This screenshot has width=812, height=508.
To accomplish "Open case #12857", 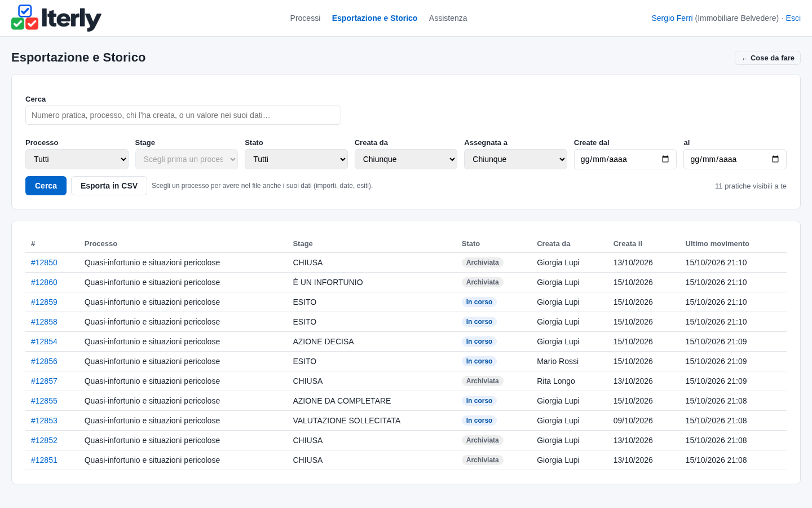I will point(44,381).
